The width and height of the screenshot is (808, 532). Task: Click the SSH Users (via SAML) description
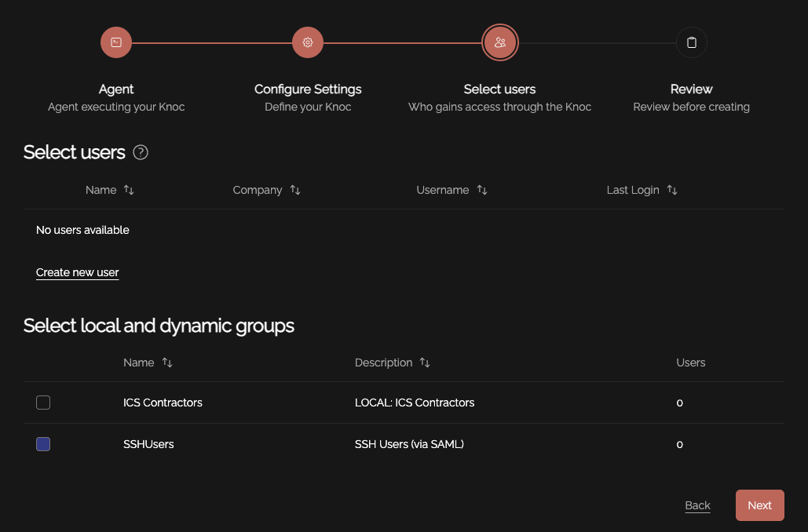409,444
